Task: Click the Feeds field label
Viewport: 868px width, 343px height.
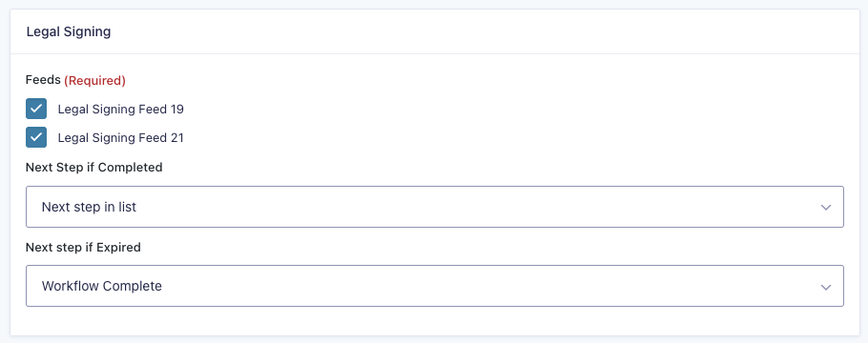Action: 43,80
